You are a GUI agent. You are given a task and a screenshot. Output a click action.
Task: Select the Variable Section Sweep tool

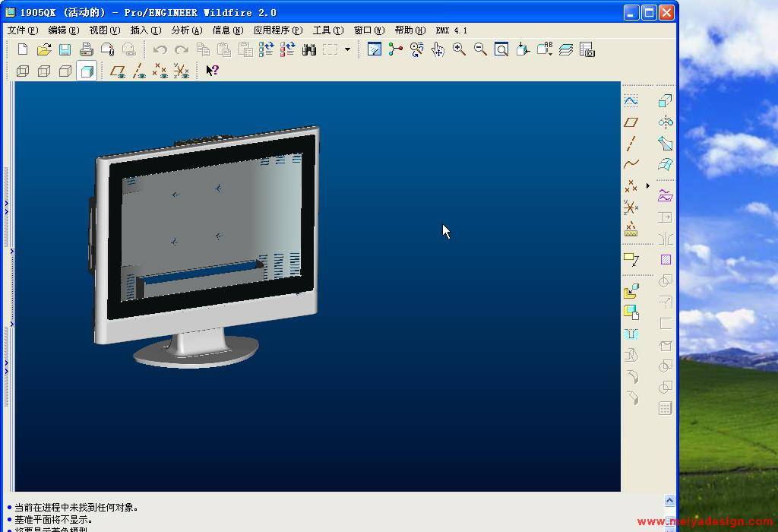(x=666, y=144)
